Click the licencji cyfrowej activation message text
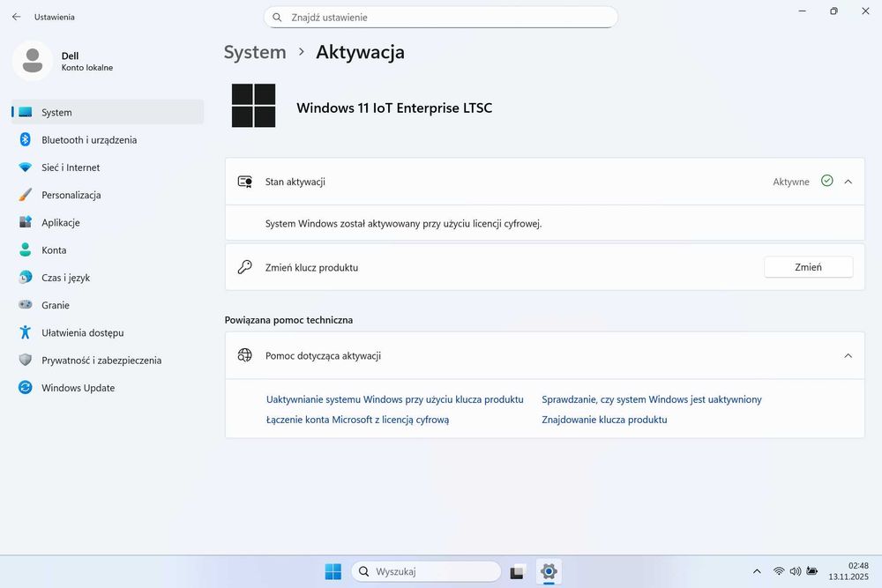Image resolution: width=882 pixels, height=588 pixels. (x=403, y=223)
